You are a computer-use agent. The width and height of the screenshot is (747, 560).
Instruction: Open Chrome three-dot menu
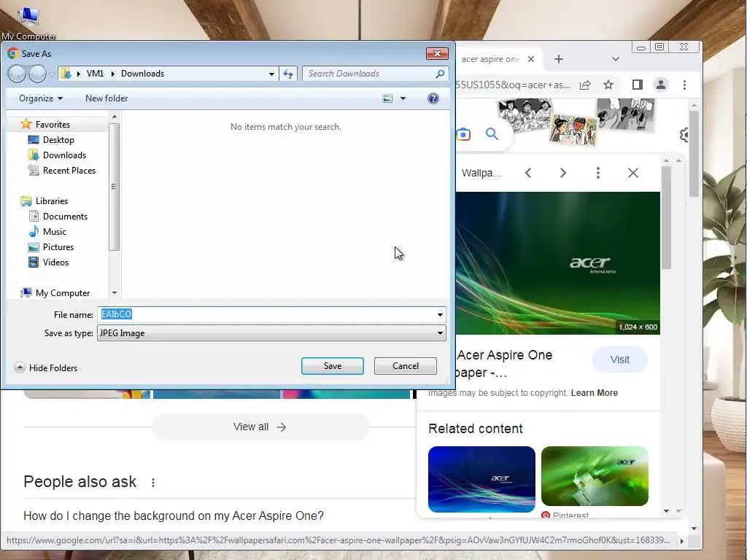[x=684, y=85]
